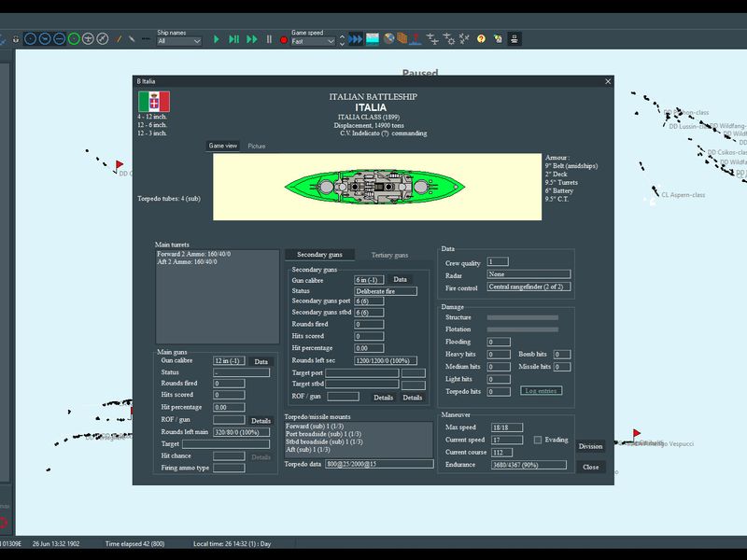
Task: Select Aft 2 Ammo turret row
Action: (218, 262)
